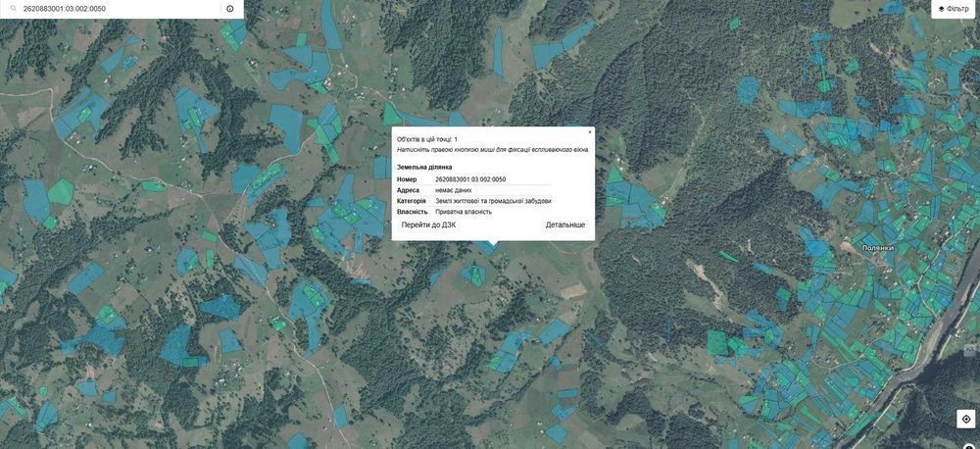
Task: Click the Номер field label in popup
Action: point(407,179)
